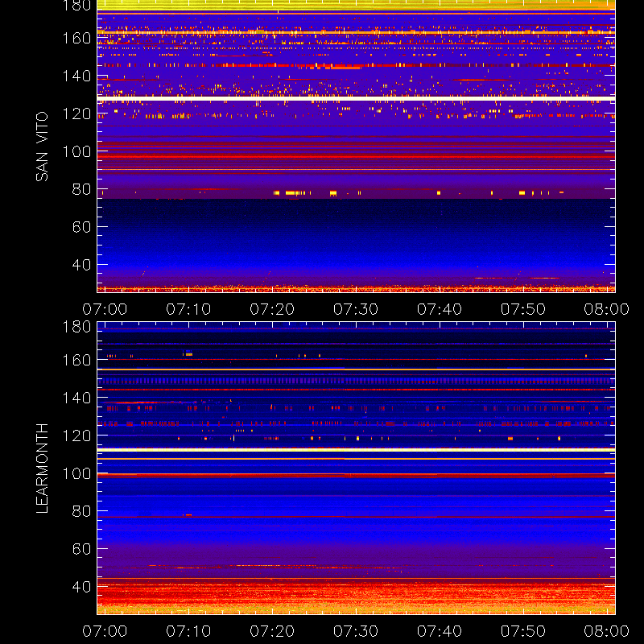Pick the 40 frequency label on San Vito axis

click(x=81, y=265)
